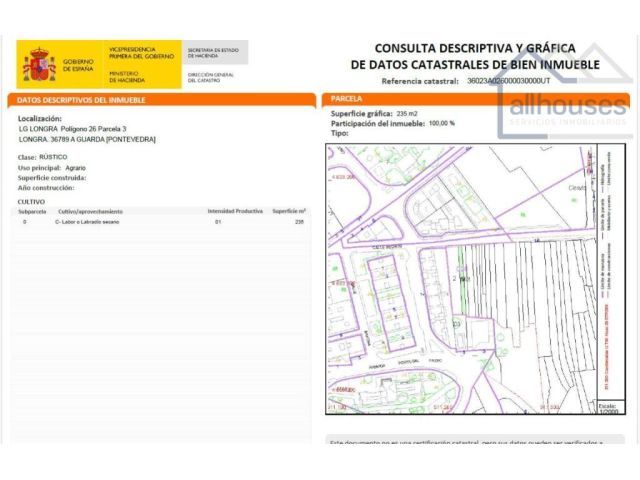Click the 'Intensidad Productiva' column header
Viewport: 640px width, 480px height.
[x=235, y=211]
